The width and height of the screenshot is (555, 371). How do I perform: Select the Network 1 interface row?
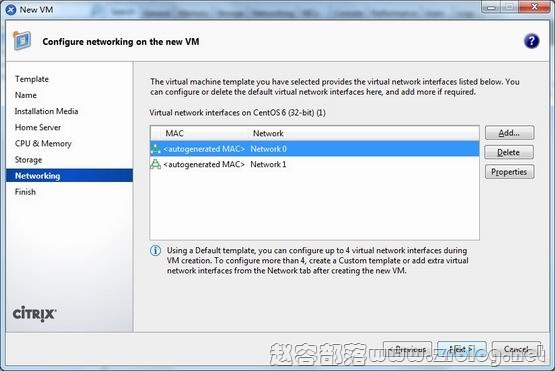(315, 164)
